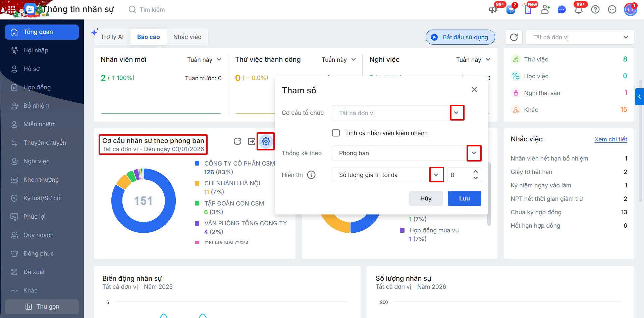Click the 'Lưu' button

click(464, 198)
